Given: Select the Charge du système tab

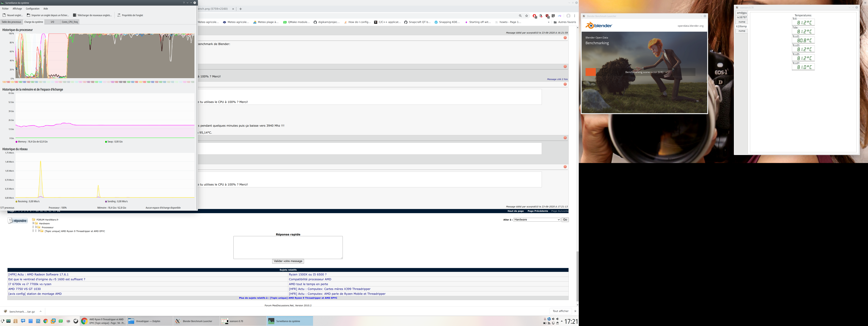Looking at the screenshot, I should pos(34,22).
